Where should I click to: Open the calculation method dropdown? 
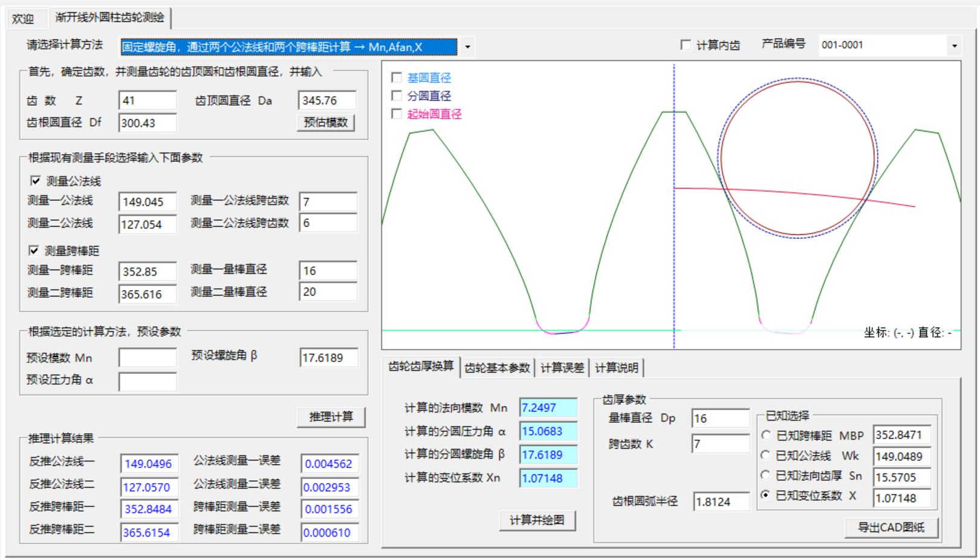pyautogui.click(x=467, y=47)
